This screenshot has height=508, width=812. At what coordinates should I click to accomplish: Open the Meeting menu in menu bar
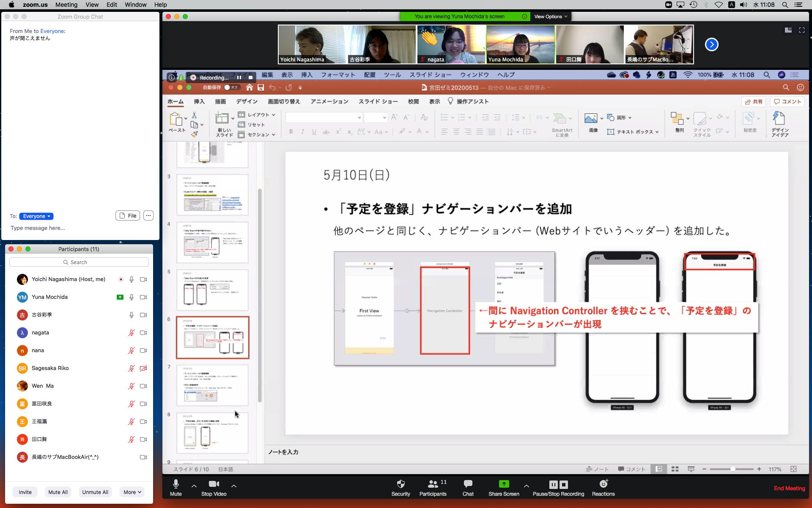tap(66, 5)
